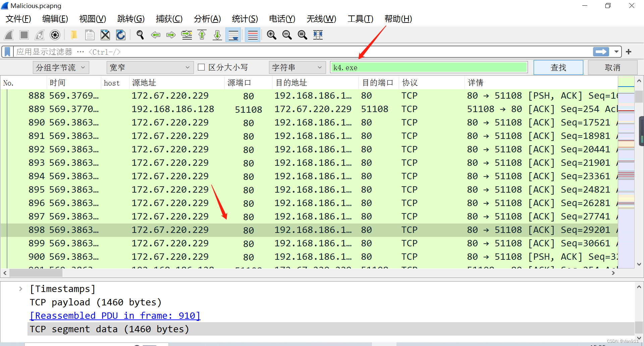The height and width of the screenshot is (346, 644).
Task: Click the display filter bookmark icon
Action: (7, 52)
